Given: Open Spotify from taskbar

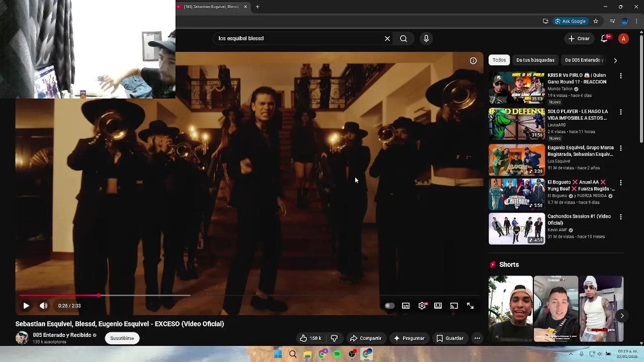Looking at the screenshot, I should (x=337, y=354).
